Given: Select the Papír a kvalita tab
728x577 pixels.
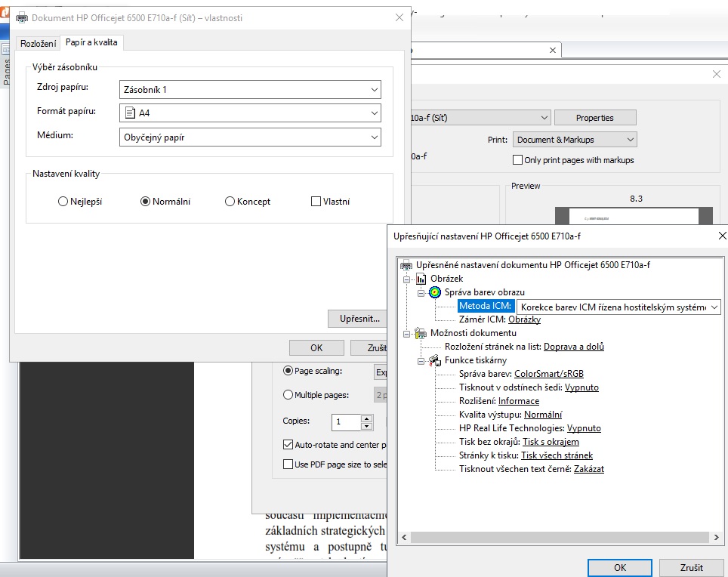Looking at the screenshot, I should [91, 43].
